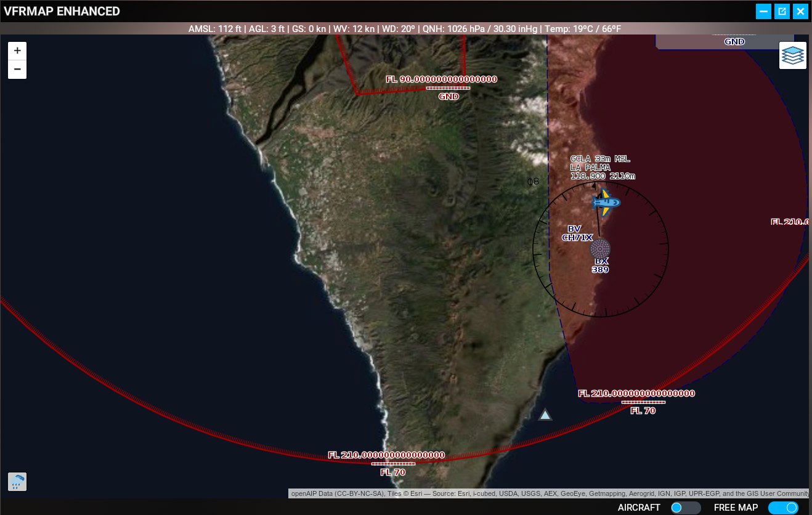Toggle the AIRCRAFT follow switch

(686, 508)
